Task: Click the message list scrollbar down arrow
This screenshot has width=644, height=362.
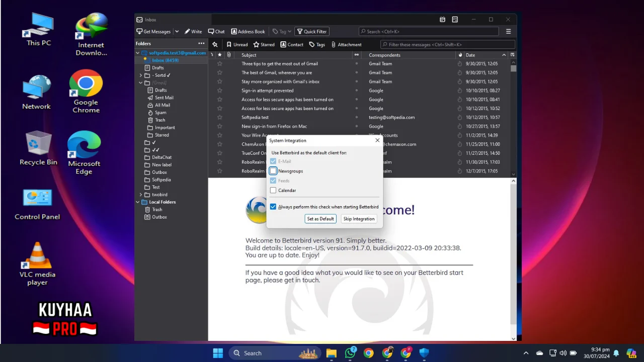Action: pyautogui.click(x=513, y=174)
